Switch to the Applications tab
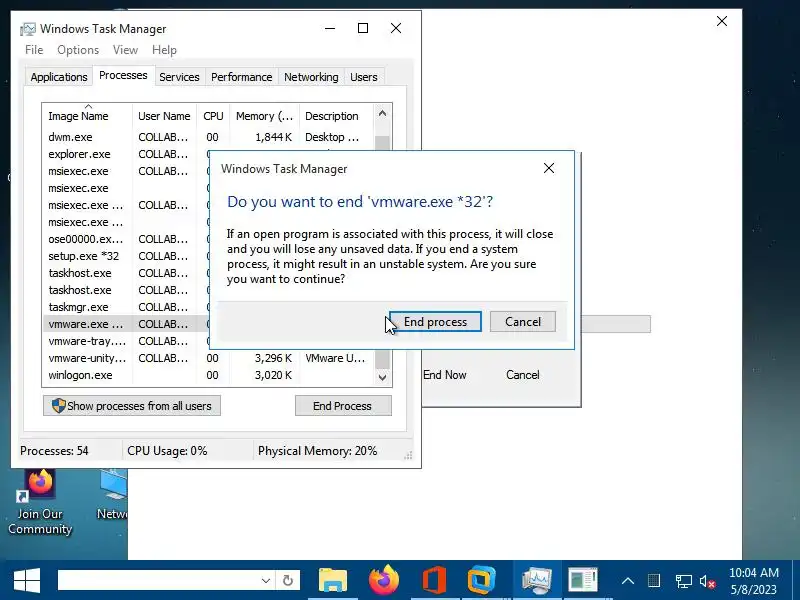Screen dimensions: 800x600 (x=59, y=77)
